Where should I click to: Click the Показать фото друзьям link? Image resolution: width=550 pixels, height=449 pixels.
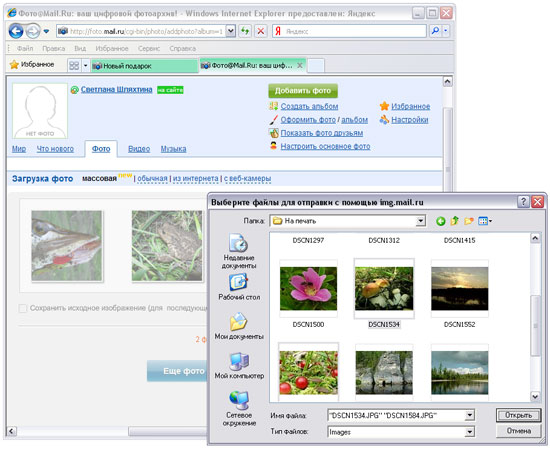(322, 133)
